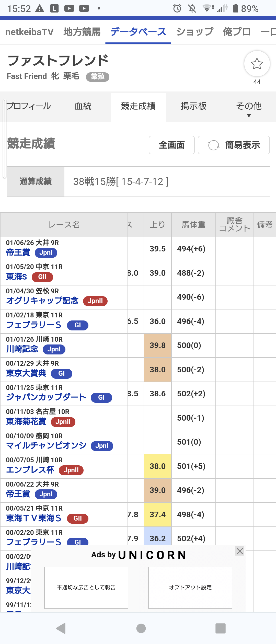Open the 地方競馬 top menu item
The width and height of the screenshot is (276, 644).
pos(82,32)
